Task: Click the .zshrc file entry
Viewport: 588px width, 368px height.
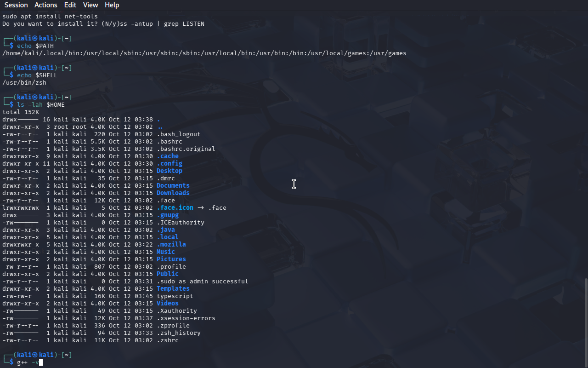Action: [167, 340]
